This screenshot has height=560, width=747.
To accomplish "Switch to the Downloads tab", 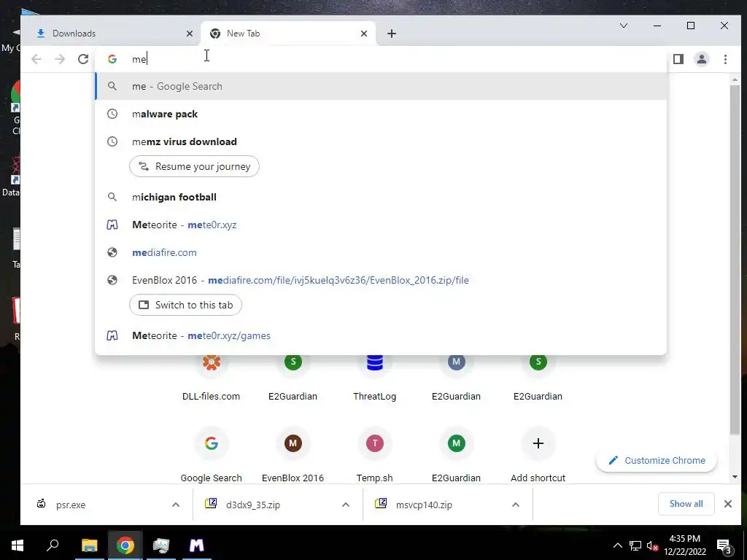I will click(112, 34).
